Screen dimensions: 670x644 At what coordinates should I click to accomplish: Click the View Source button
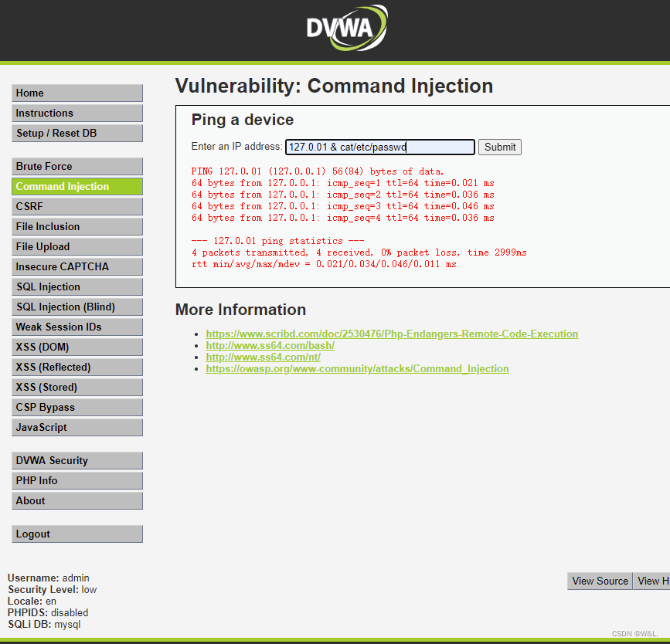(x=600, y=581)
